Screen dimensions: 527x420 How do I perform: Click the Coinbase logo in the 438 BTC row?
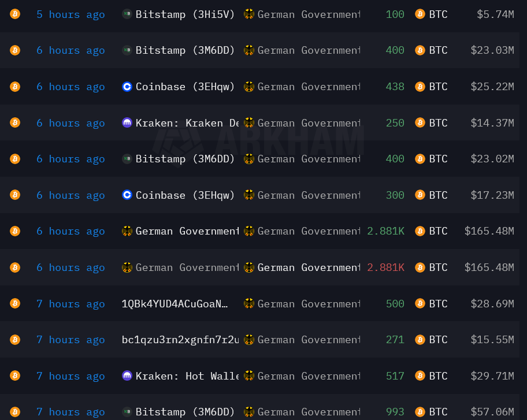click(x=127, y=87)
